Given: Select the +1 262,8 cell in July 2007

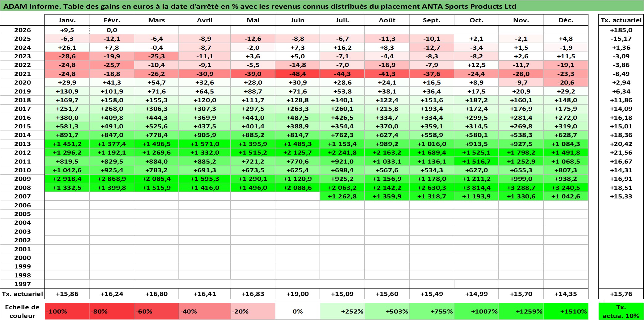Looking at the screenshot, I should [x=342, y=196].
